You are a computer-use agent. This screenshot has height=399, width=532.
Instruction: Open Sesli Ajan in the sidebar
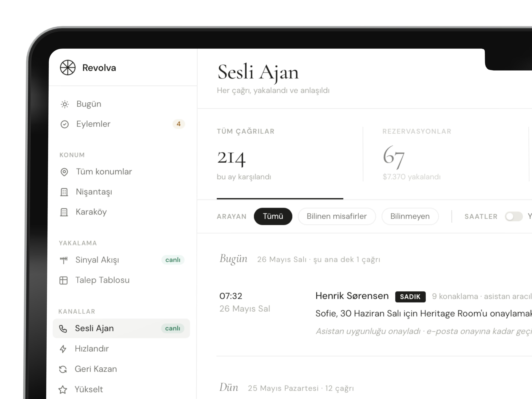pyautogui.click(x=121, y=328)
